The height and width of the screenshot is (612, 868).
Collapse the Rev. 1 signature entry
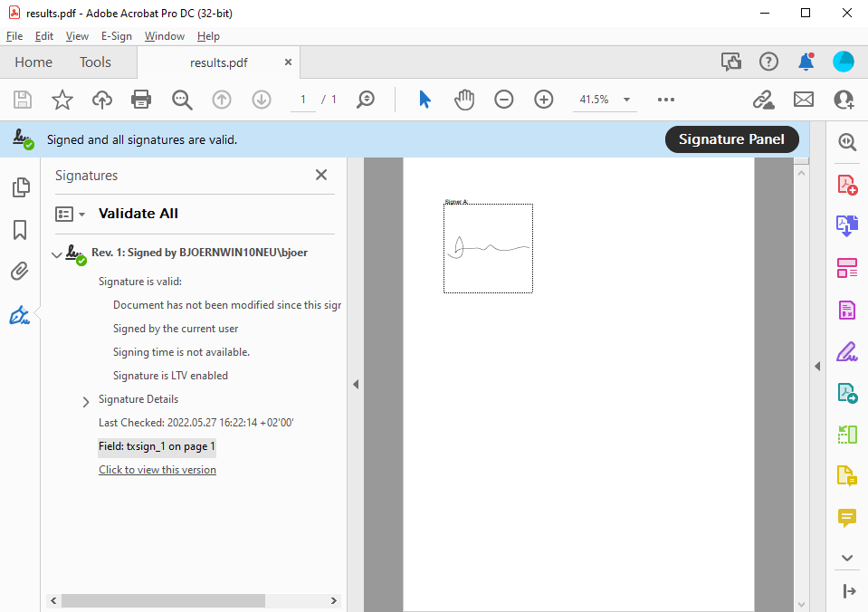(x=56, y=254)
